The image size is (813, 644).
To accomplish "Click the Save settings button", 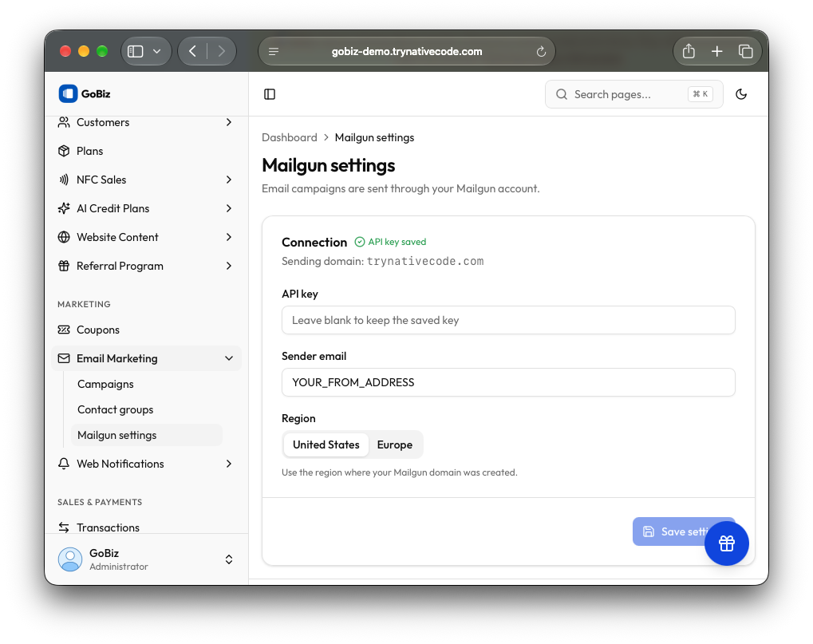I will click(x=684, y=531).
